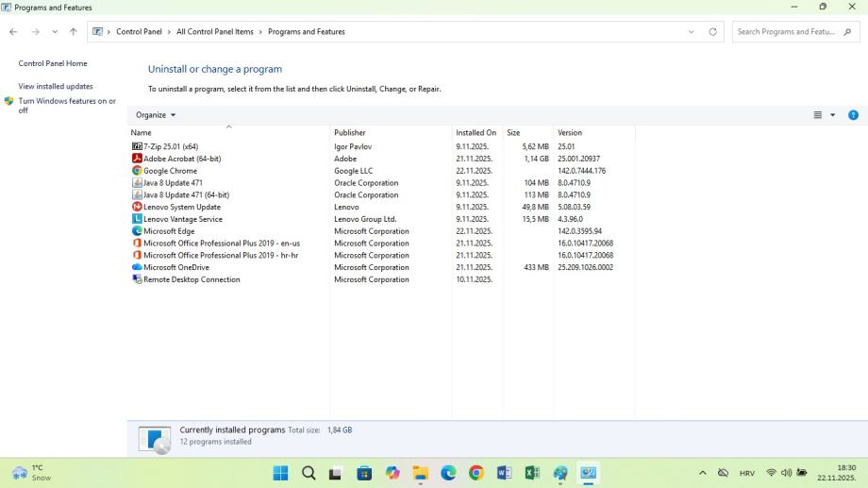Viewport: 868px width, 488px height.
Task: Open the help question mark icon
Action: [x=853, y=115]
